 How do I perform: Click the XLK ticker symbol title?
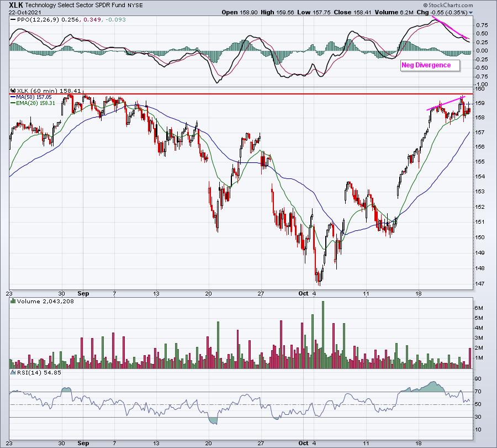15,4
